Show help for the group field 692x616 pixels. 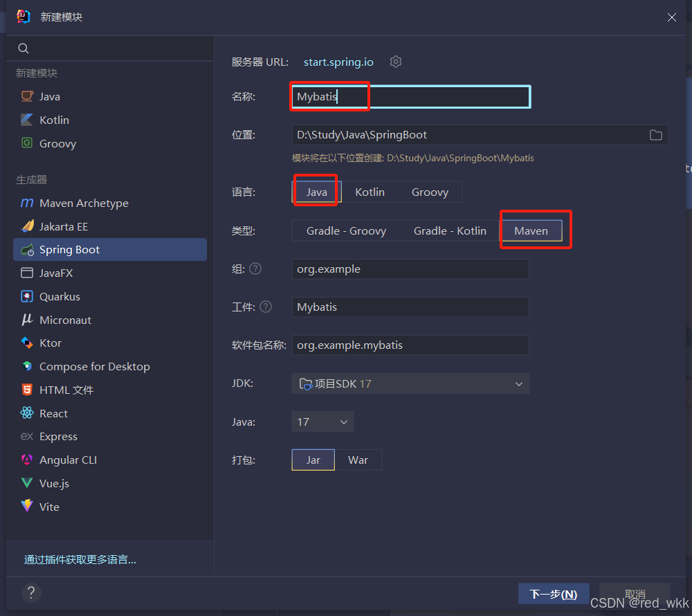click(255, 269)
